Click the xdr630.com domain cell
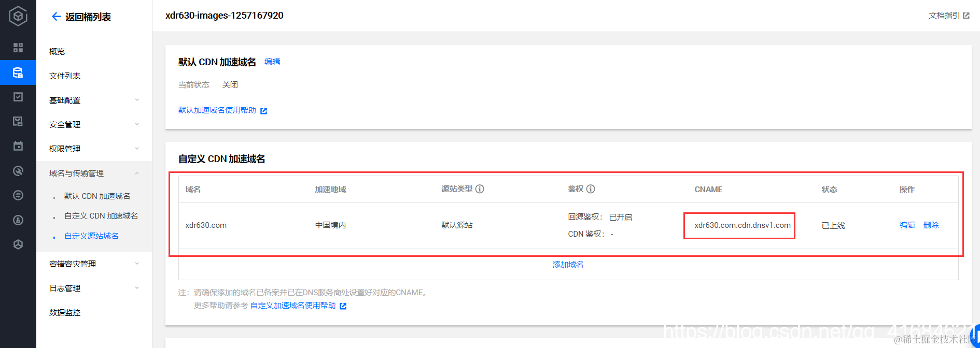The width and height of the screenshot is (980, 348). [206, 225]
